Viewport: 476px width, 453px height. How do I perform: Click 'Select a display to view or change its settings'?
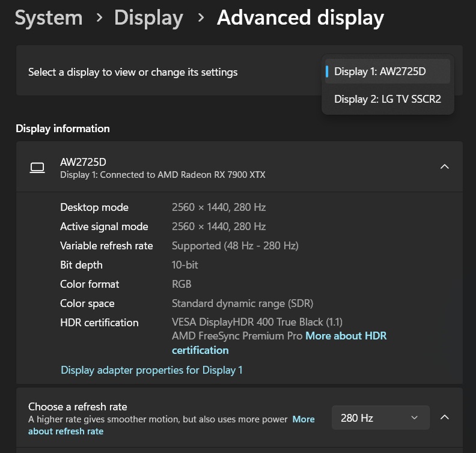(133, 72)
